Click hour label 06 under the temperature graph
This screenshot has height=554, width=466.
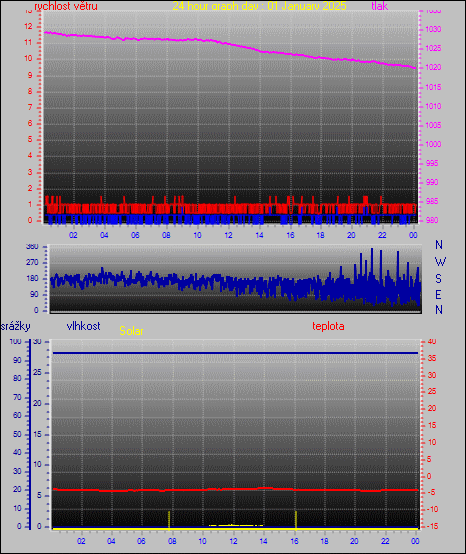(141, 541)
